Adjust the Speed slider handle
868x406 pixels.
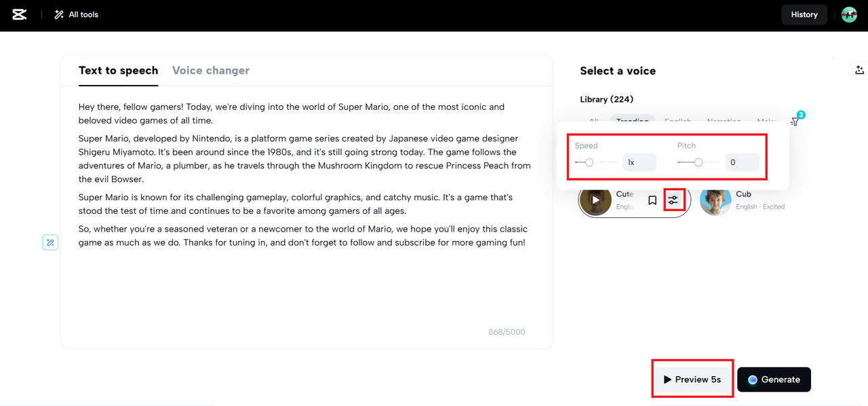tap(589, 162)
